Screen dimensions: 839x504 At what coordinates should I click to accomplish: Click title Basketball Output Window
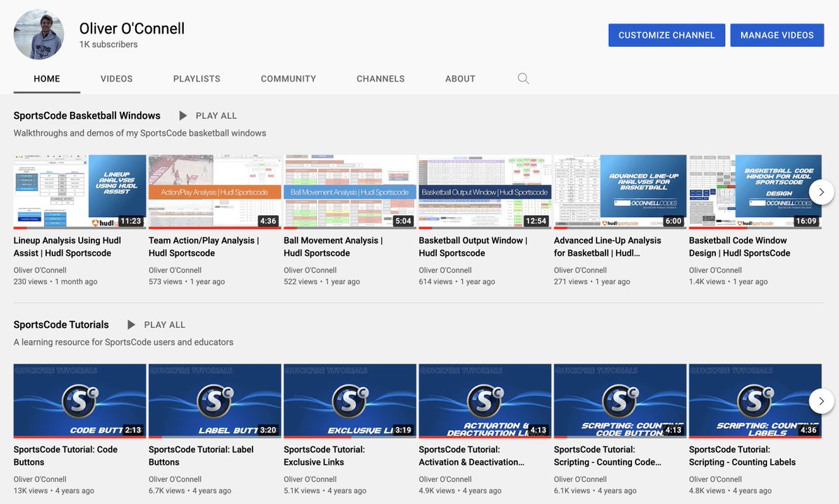pos(473,247)
